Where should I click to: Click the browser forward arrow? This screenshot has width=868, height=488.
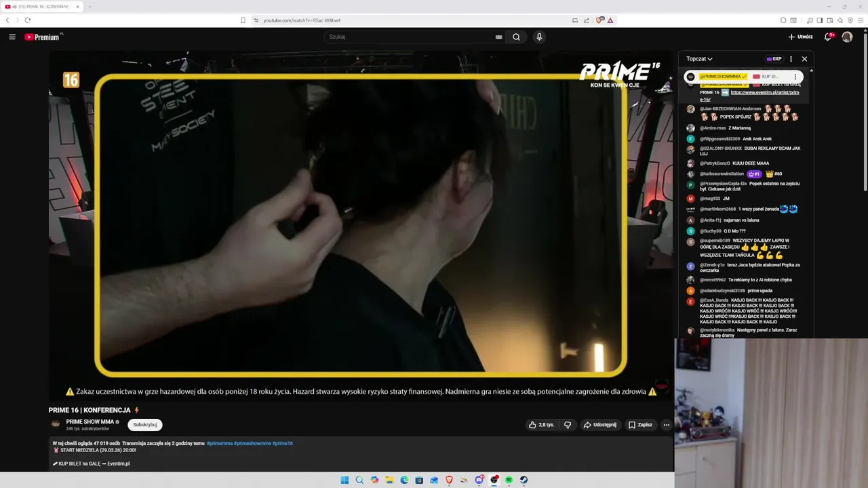17,20
